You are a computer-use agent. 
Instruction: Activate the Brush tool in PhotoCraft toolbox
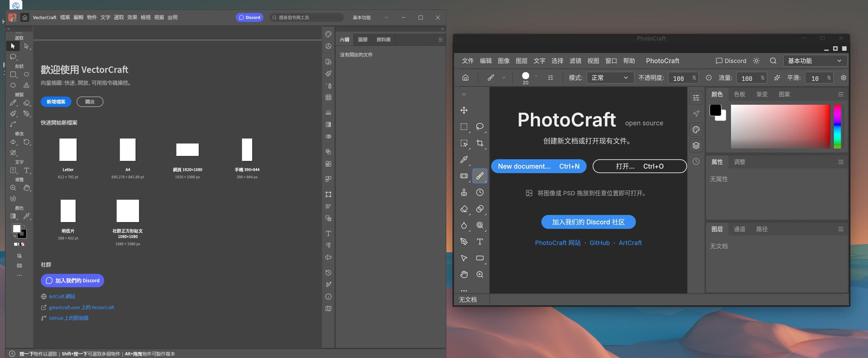pos(479,176)
